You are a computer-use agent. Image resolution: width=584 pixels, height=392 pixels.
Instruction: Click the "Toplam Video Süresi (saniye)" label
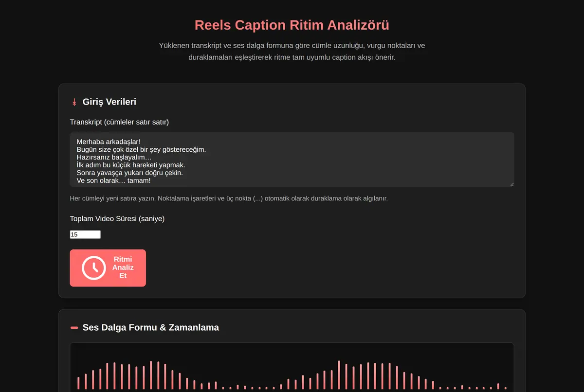coord(117,219)
